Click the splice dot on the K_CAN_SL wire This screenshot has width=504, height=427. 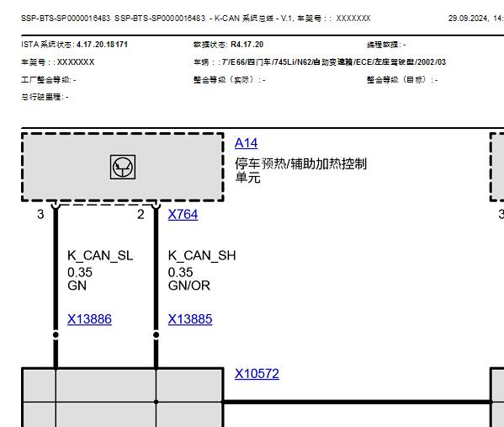point(56,335)
